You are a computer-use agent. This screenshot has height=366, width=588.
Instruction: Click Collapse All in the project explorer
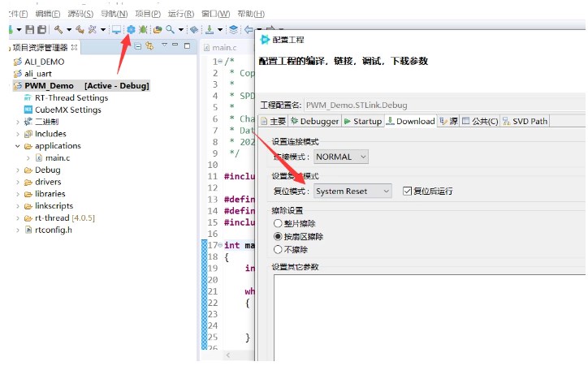tap(138, 46)
